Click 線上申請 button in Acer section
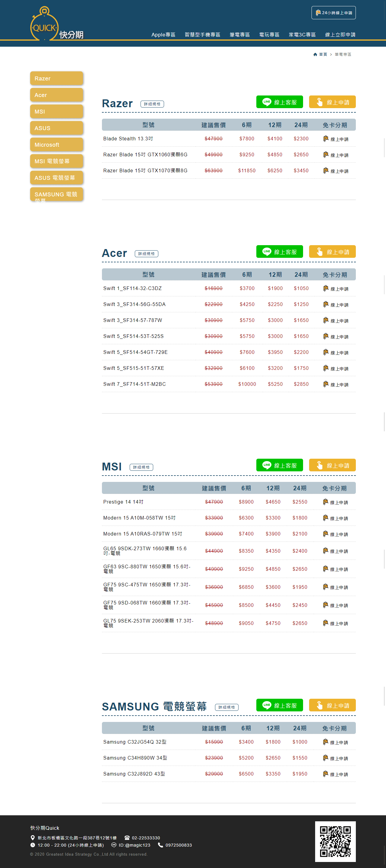Viewport: 386px width, 868px height. [332, 252]
